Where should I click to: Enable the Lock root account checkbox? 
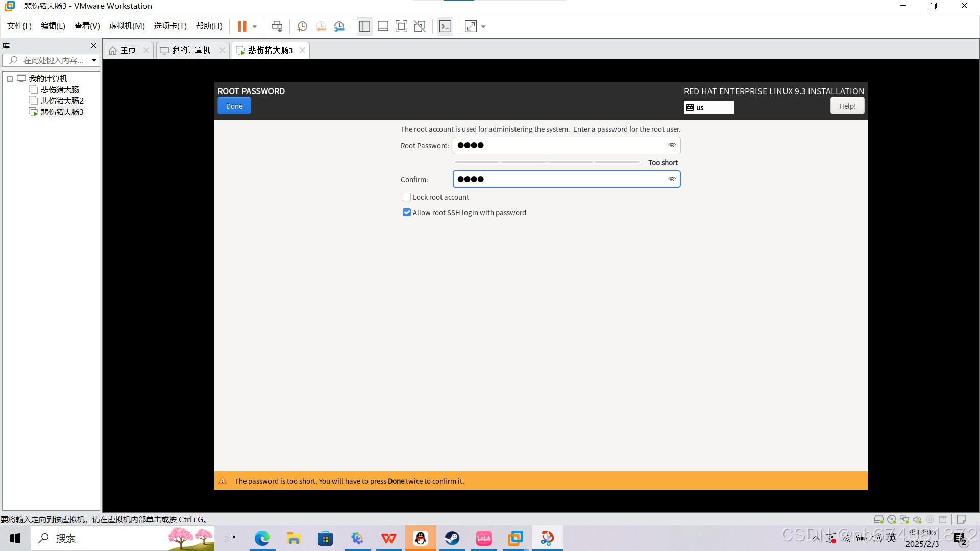pyautogui.click(x=406, y=197)
